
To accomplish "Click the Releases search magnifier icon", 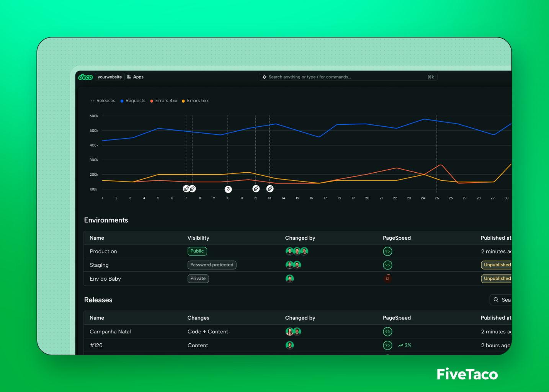I will click(x=496, y=300).
